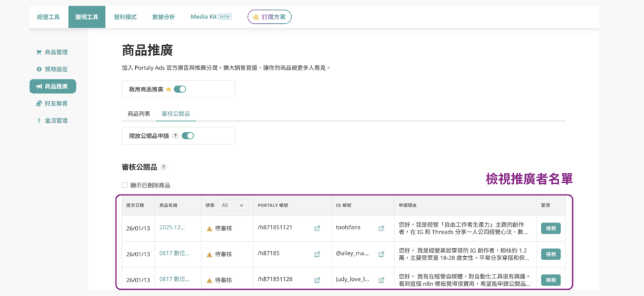The image size is (644, 296).
Task: Open the 數據分析 top menu tab
Action: (x=164, y=16)
